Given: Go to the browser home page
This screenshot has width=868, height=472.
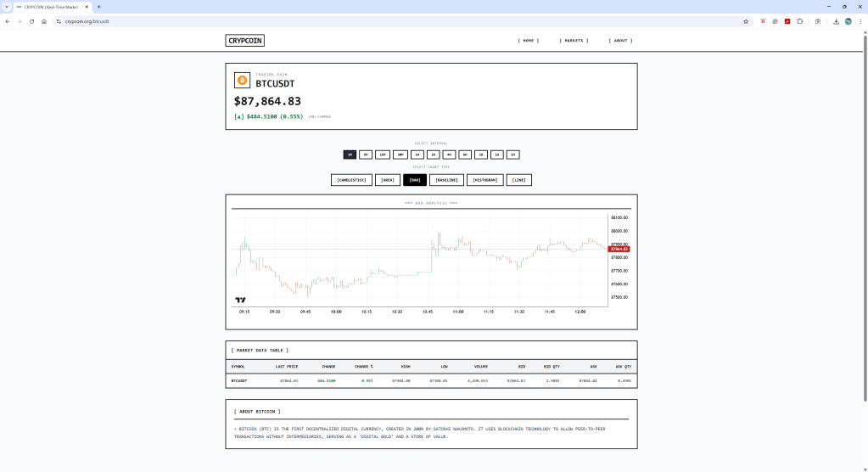Looking at the screenshot, I should click(x=43, y=21).
